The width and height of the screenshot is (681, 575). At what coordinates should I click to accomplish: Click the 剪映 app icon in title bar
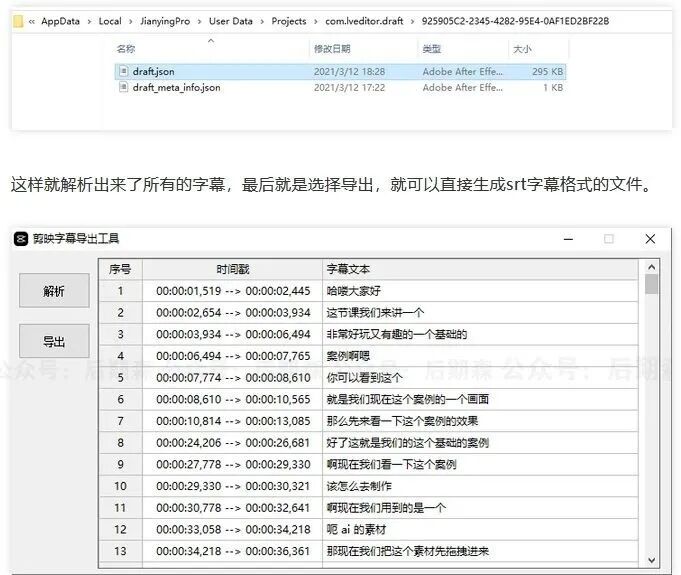click(21, 239)
